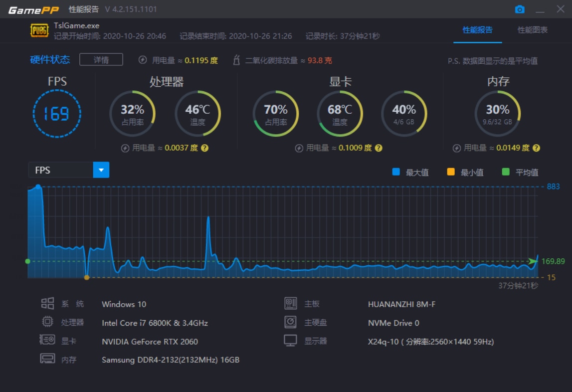Click the monitor display icon
Viewport: 572px width, 392px height.
tap(290, 341)
